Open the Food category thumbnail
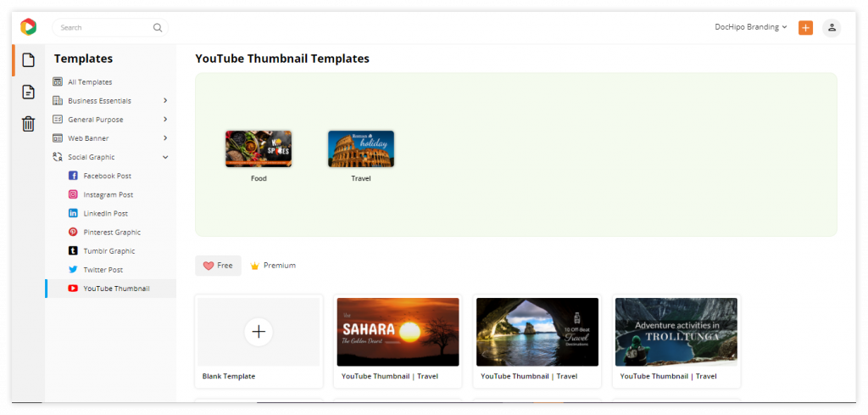 click(259, 149)
